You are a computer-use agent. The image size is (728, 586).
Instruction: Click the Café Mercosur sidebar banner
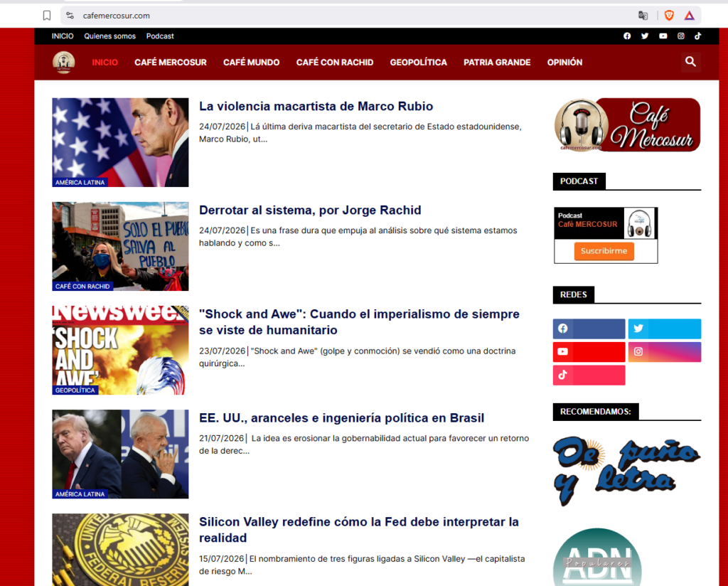(x=627, y=124)
